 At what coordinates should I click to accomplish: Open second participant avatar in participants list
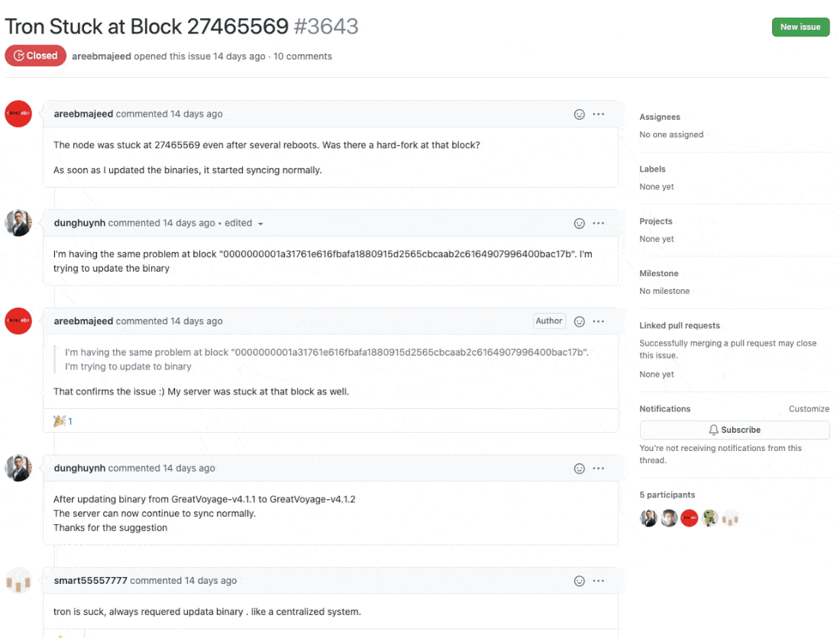pos(669,518)
